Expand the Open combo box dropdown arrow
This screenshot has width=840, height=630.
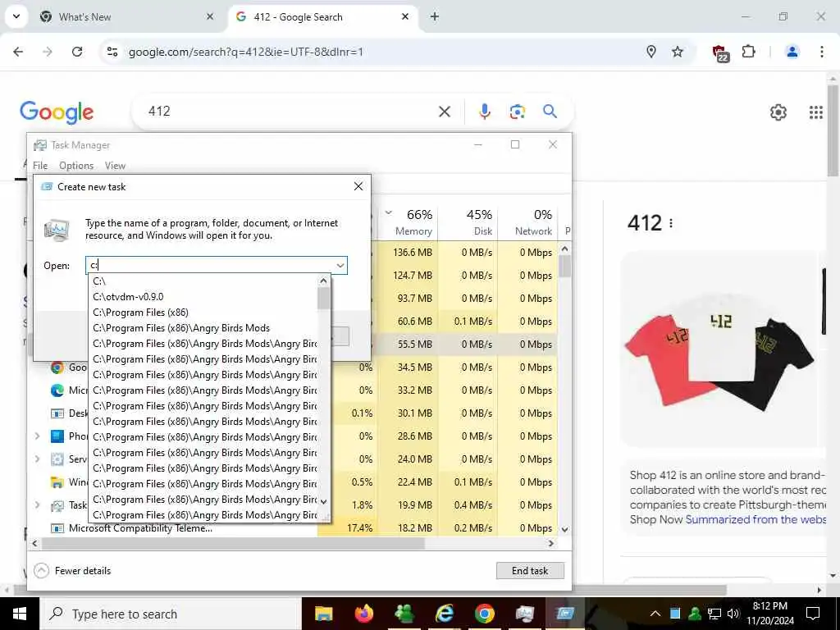340,266
